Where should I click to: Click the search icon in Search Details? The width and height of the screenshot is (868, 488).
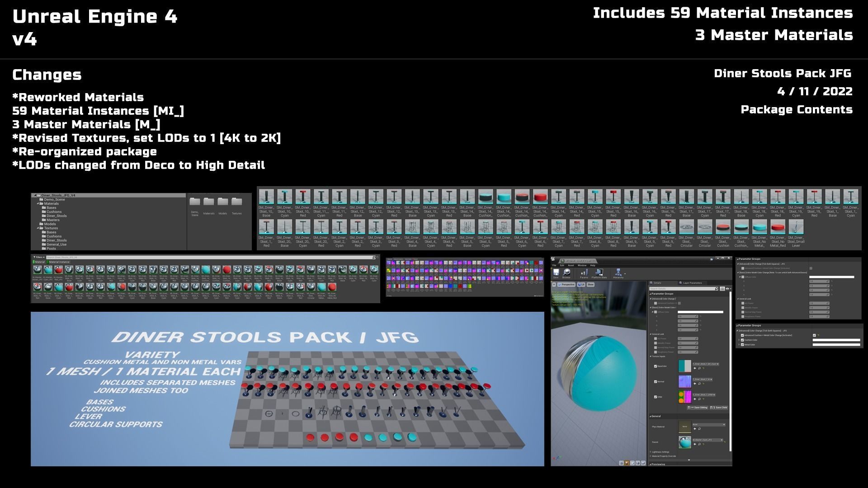717,288
